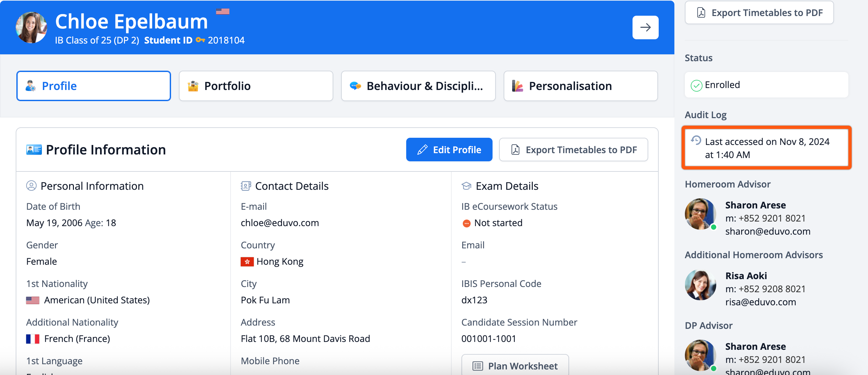868x375 pixels.
Task: Click the Personalisation tab icon
Action: click(518, 86)
